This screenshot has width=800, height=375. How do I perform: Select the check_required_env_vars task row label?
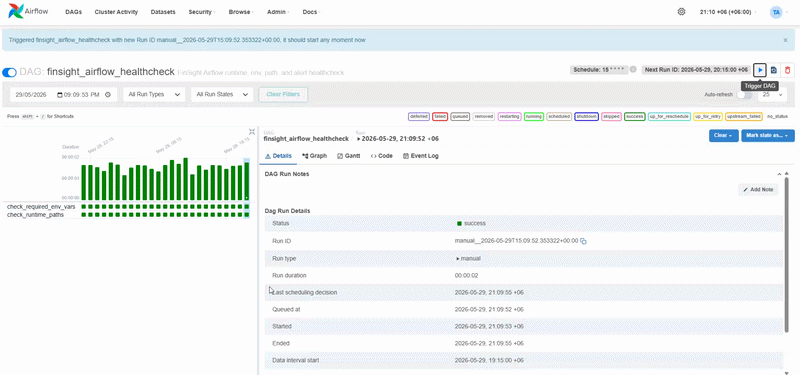pyautogui.click(x=41, y=207)
